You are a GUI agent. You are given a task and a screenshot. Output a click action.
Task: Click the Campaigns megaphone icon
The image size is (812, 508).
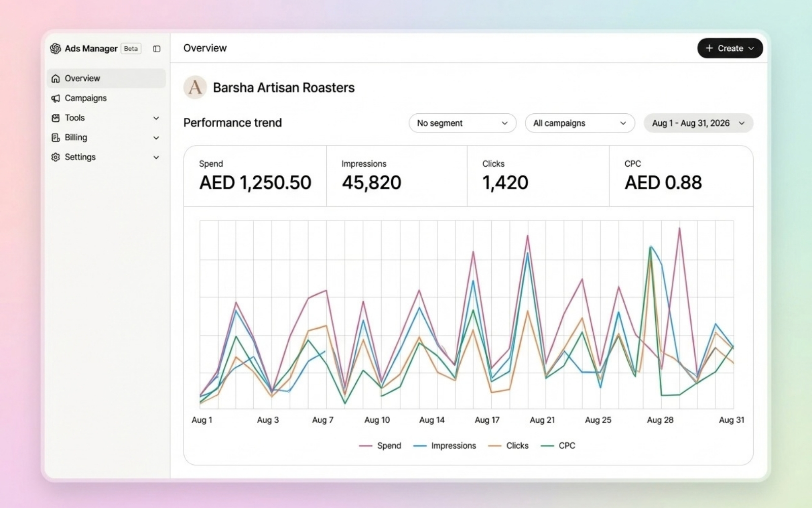pos(56,98)
